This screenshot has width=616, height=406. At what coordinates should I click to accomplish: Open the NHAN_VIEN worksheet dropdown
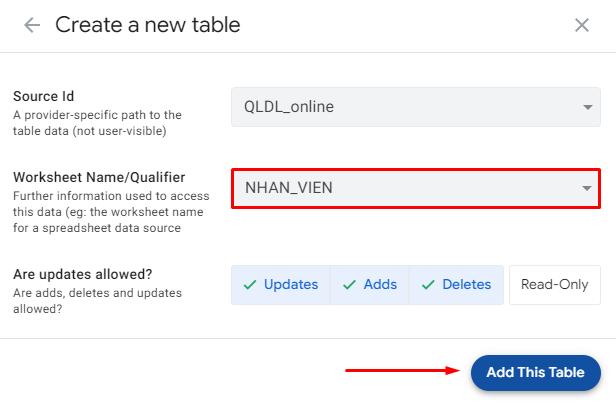[405, 187]
